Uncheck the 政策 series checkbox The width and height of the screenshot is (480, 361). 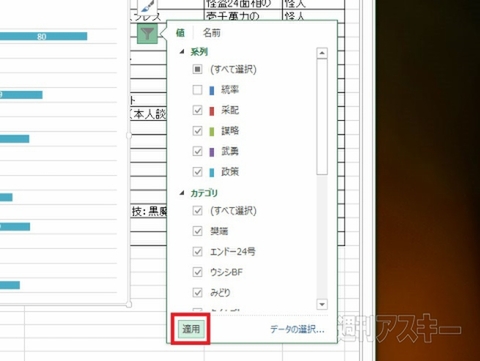pos(197,172)
